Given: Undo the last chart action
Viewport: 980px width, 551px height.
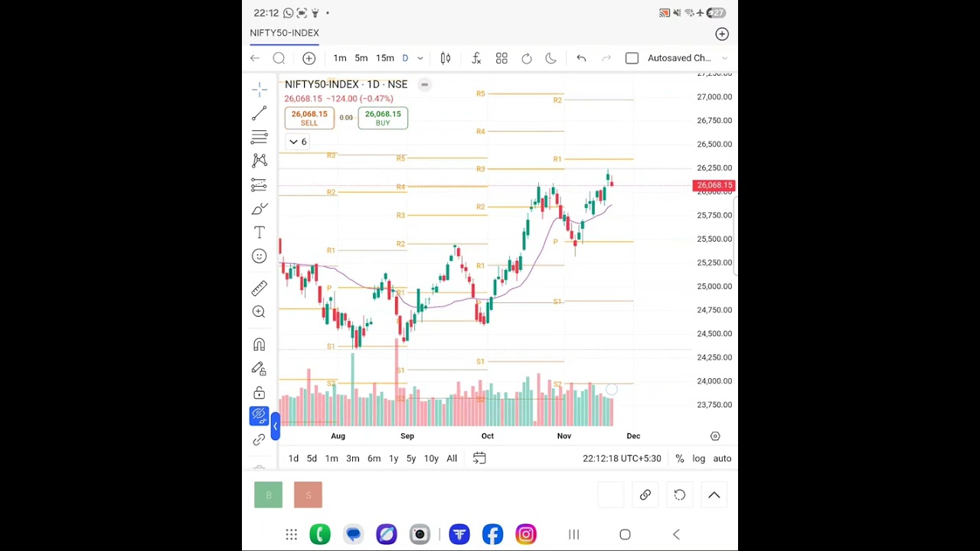Looking at the screenshot, I should pyautogui.click(x=581, y=58).
